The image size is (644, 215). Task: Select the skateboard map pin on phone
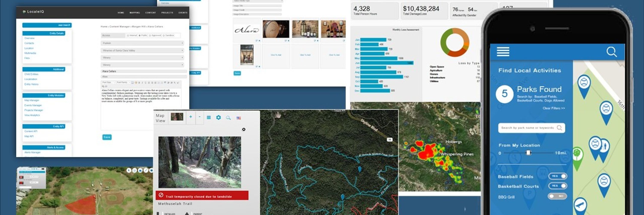580,206
